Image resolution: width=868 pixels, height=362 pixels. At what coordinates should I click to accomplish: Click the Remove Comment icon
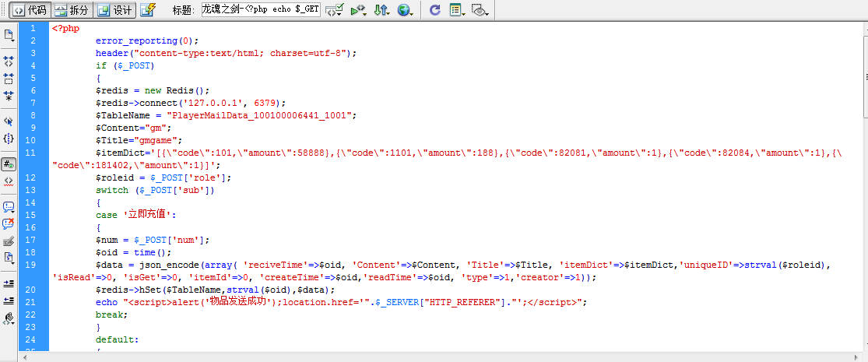coord(9,224)
